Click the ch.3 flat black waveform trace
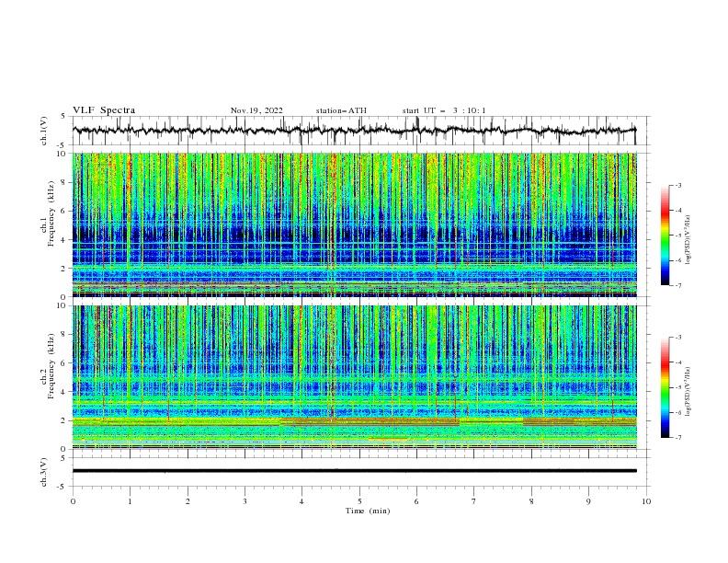Image resolution: width=728 pixels, height=563 pixels. click(x=355, y=471)
